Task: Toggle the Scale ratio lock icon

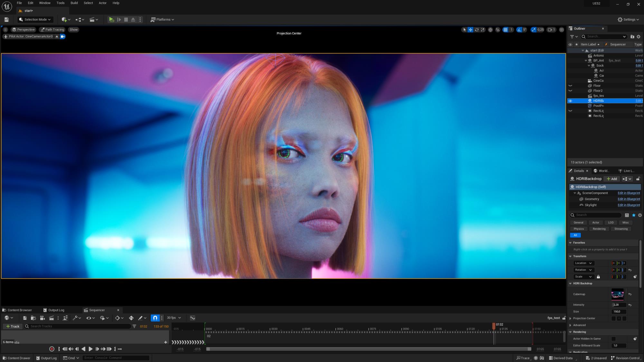Action: pyautogui.click(x=598, y=277)
